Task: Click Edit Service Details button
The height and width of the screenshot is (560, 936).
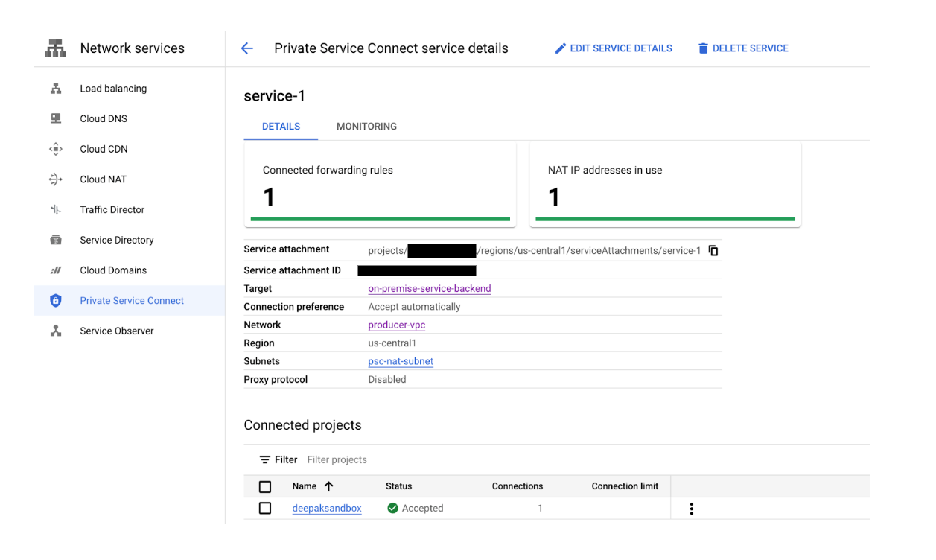Action: click(614, 48)
